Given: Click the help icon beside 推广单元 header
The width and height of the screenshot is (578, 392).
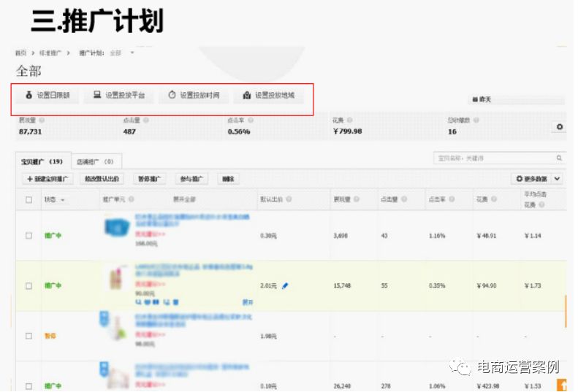Looking at the screenshot, I should click(132, 199).
